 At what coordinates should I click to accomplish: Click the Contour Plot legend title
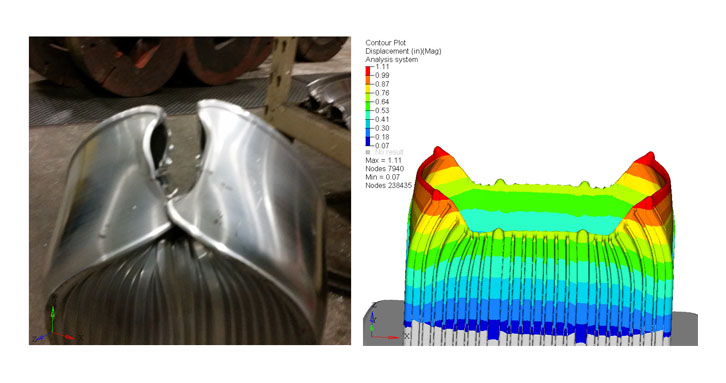click(386, 43)
